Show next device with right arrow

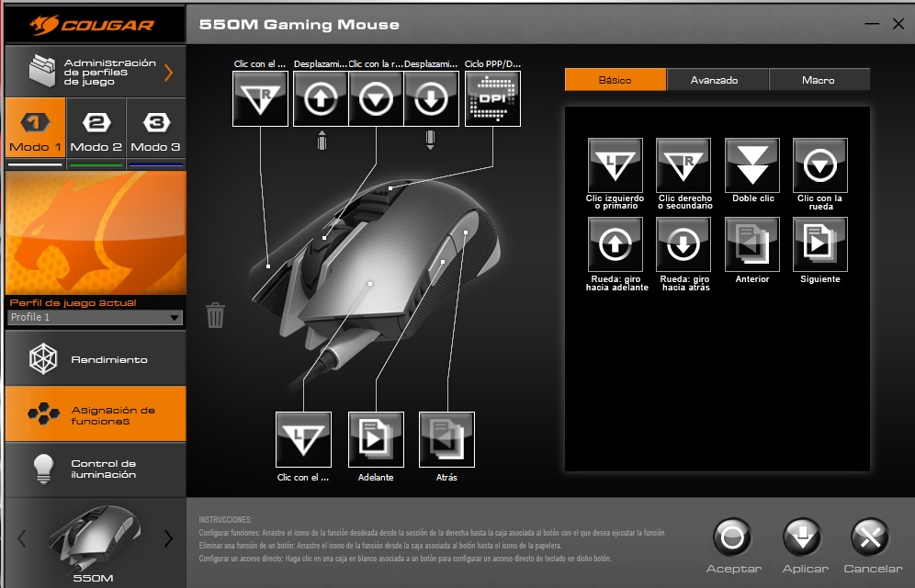[168, 538]
